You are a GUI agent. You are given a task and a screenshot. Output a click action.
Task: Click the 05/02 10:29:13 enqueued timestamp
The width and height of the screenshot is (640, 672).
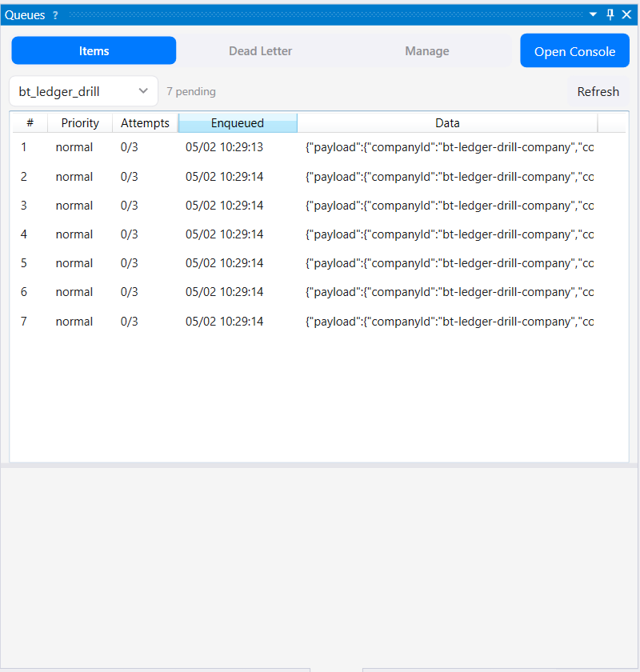click(224, 147)
